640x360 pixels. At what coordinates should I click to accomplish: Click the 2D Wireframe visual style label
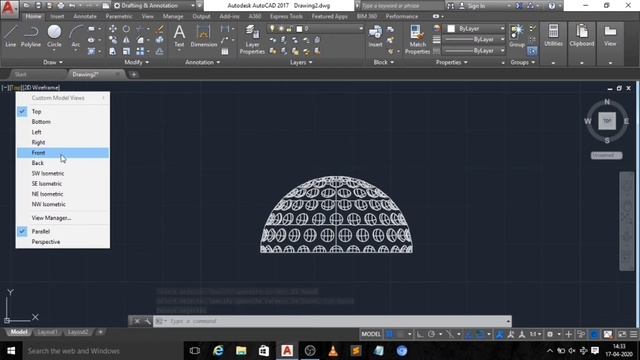point(41,87)
